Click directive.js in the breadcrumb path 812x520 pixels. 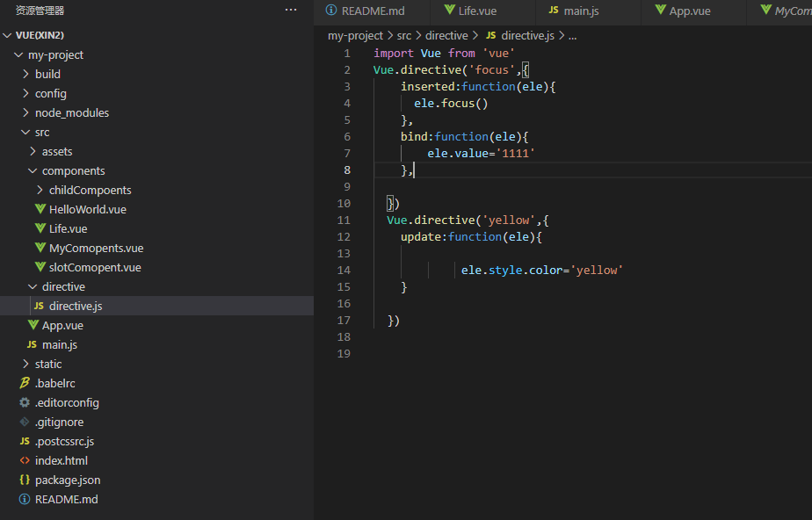527,35
